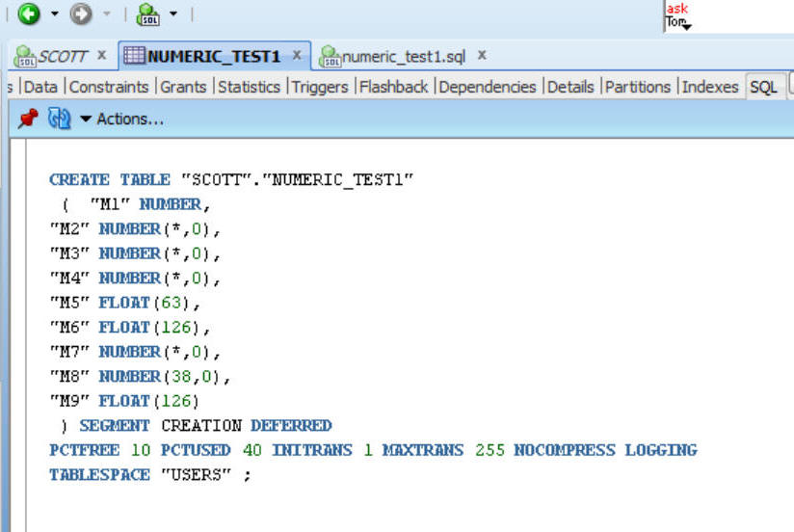Open the Back history dropdown arrow

pos(54,14)
